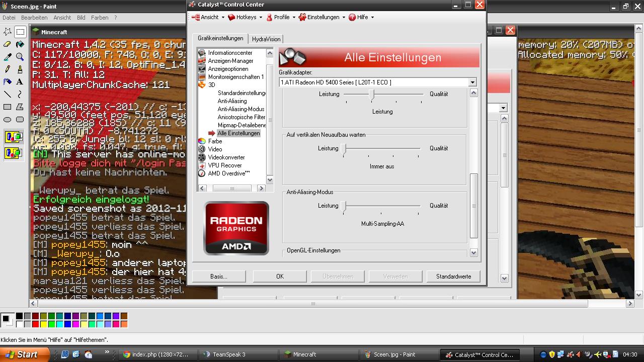This screenshot has width=644, height=362.
Task: Select the Airbrush spray tool
Action: (8, 81)
